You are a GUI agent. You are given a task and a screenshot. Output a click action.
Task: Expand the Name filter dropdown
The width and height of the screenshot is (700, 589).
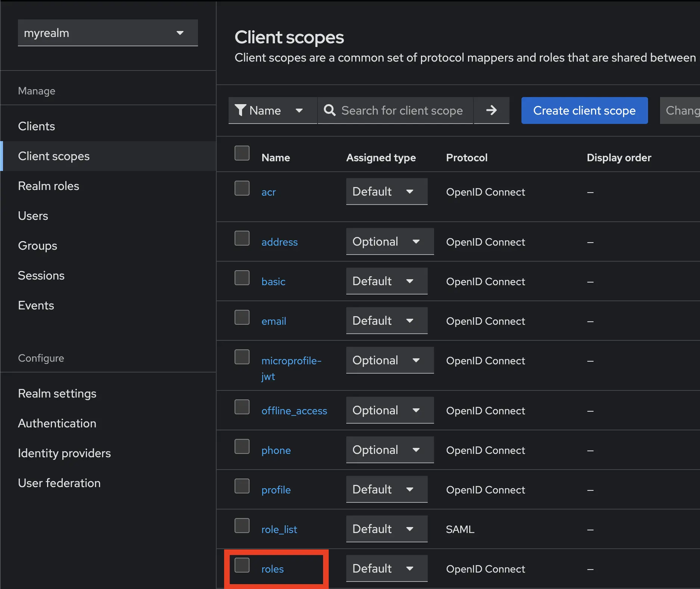[x=299, y=110]
